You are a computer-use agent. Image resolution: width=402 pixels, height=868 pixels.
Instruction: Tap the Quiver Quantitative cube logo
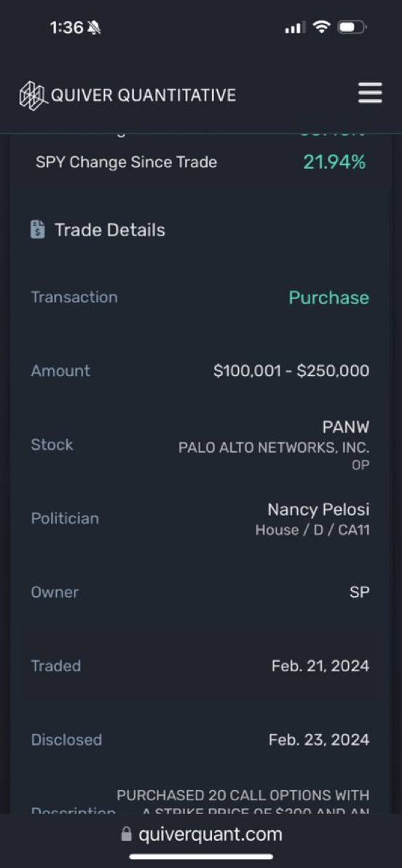coord(33,95)
